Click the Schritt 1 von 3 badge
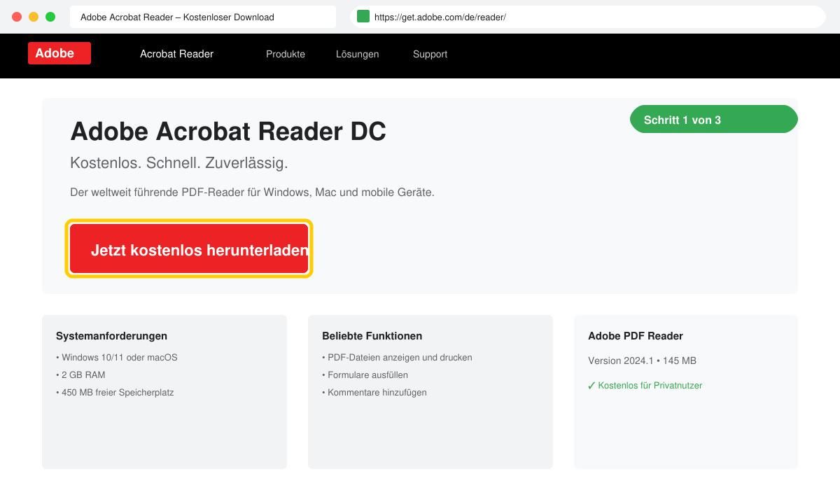This screenshot has width=840, height=504. [714, 119]
